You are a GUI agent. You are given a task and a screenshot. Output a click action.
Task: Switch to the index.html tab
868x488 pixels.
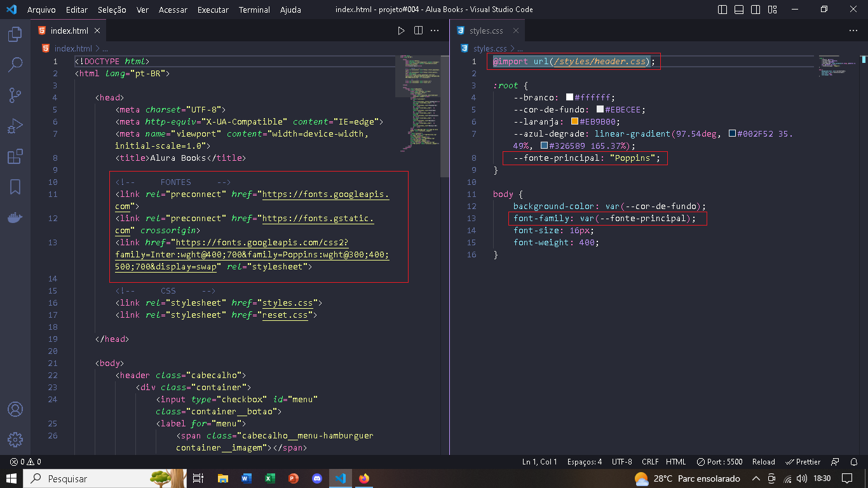69,30
